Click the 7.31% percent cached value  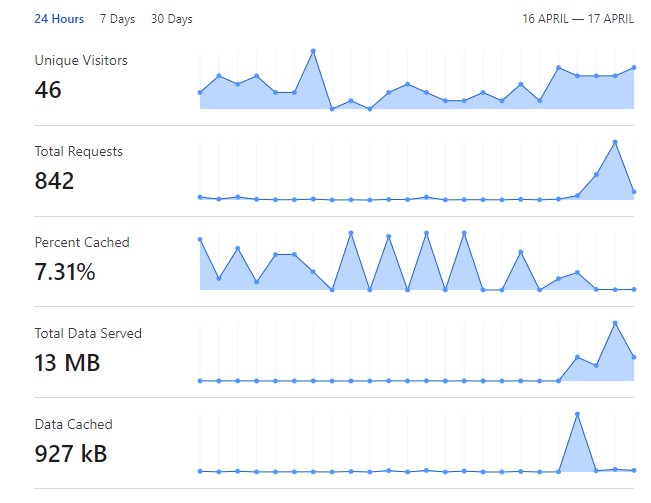(x=65, y=272)
